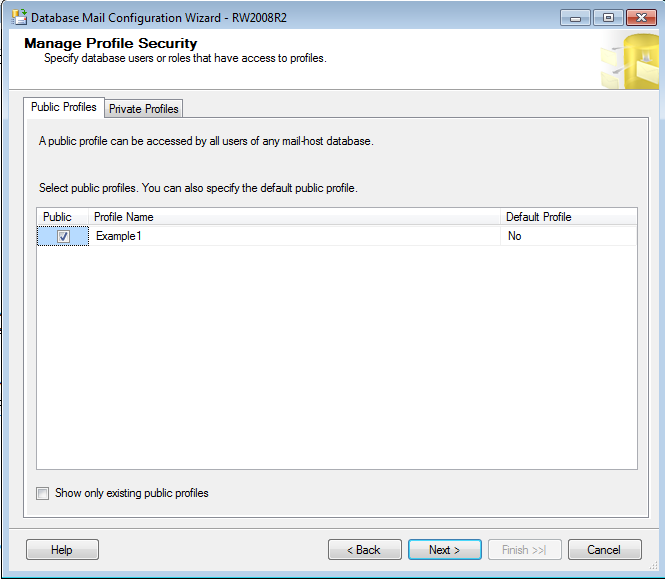Cancel the wizard with the Cancel button
Image resolution: width=665 pixels, height=579 pixels.
[x=604, y=550]
